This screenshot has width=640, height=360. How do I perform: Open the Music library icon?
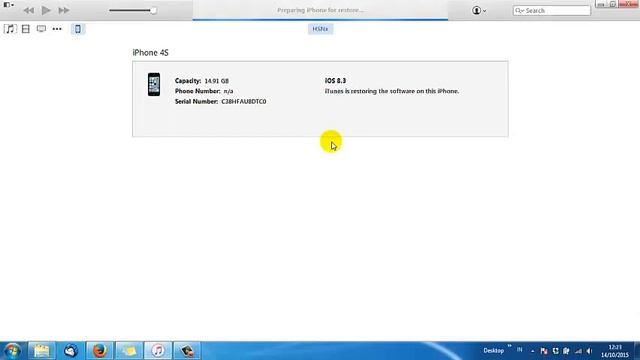[x=10, y=29]
